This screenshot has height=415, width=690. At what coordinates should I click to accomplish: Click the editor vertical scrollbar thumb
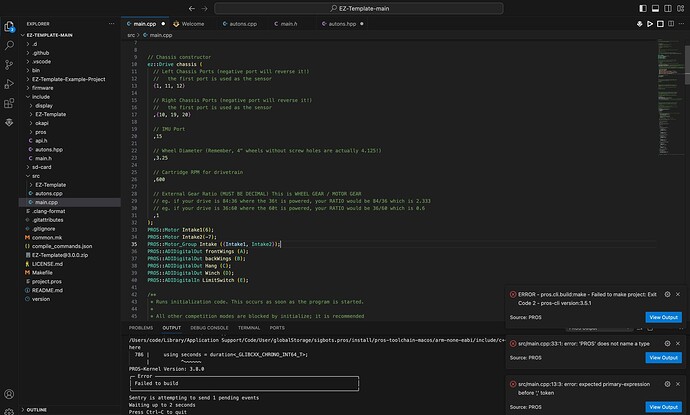coord(687,64)
